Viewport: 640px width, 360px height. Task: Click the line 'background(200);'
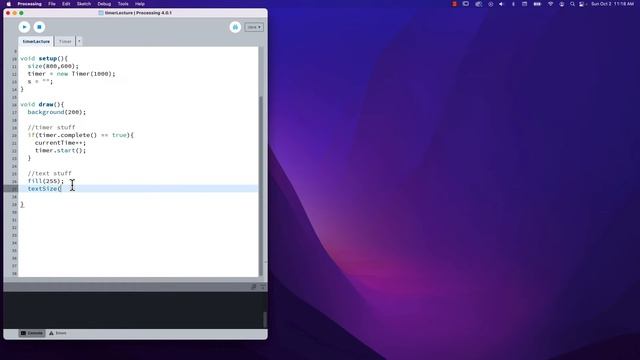click(x=57, y=112)
